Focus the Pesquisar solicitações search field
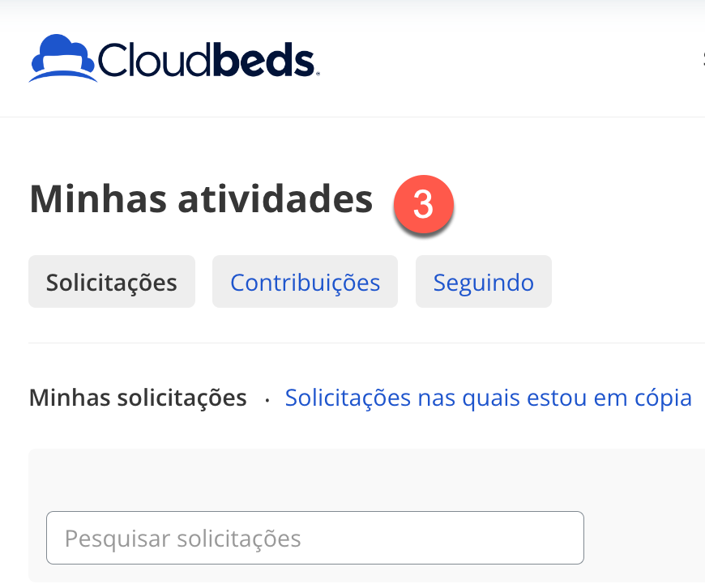Screen dimensions: 705x588 (314, 538)
